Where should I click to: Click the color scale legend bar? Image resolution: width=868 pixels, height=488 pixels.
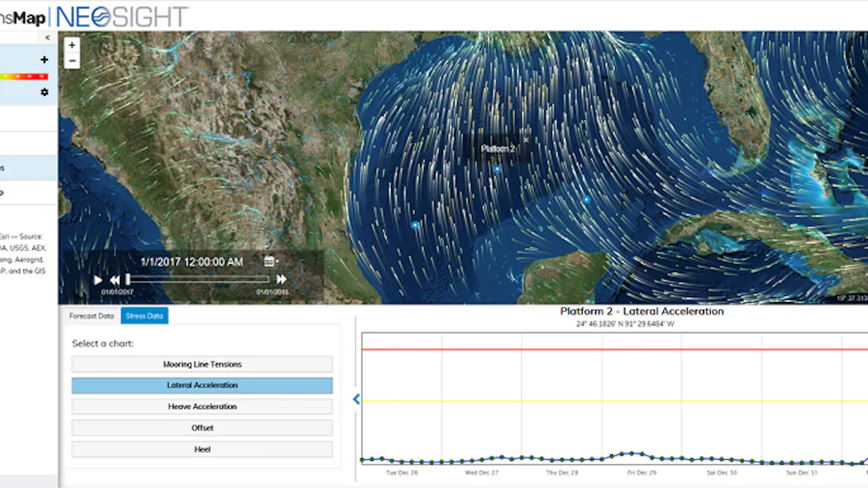tap(24, 76)
